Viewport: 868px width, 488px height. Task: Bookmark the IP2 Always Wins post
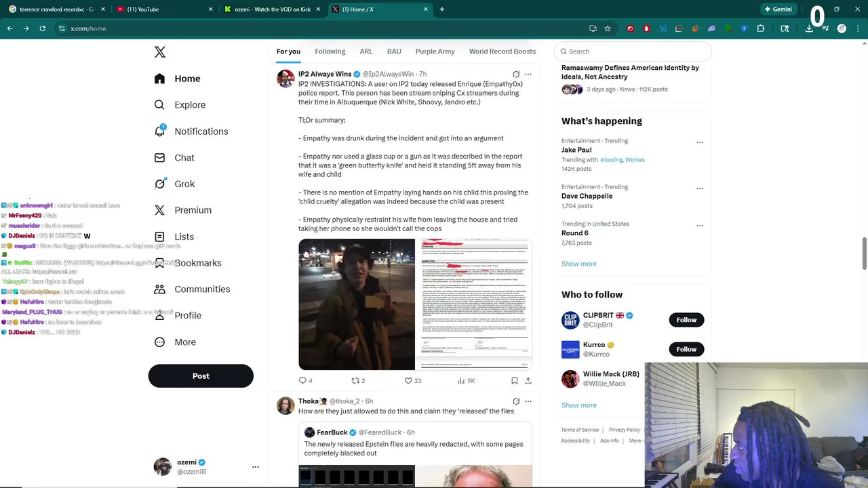(515, 381)
